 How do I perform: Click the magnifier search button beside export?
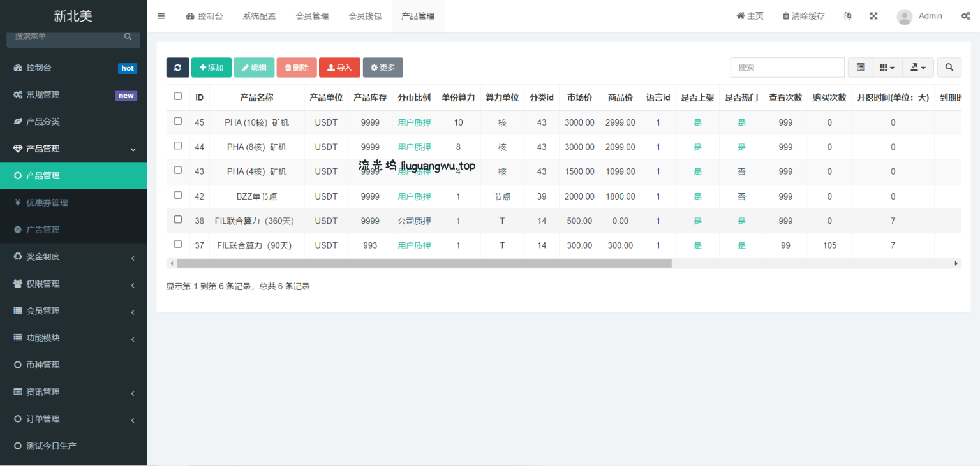[949, 68]
